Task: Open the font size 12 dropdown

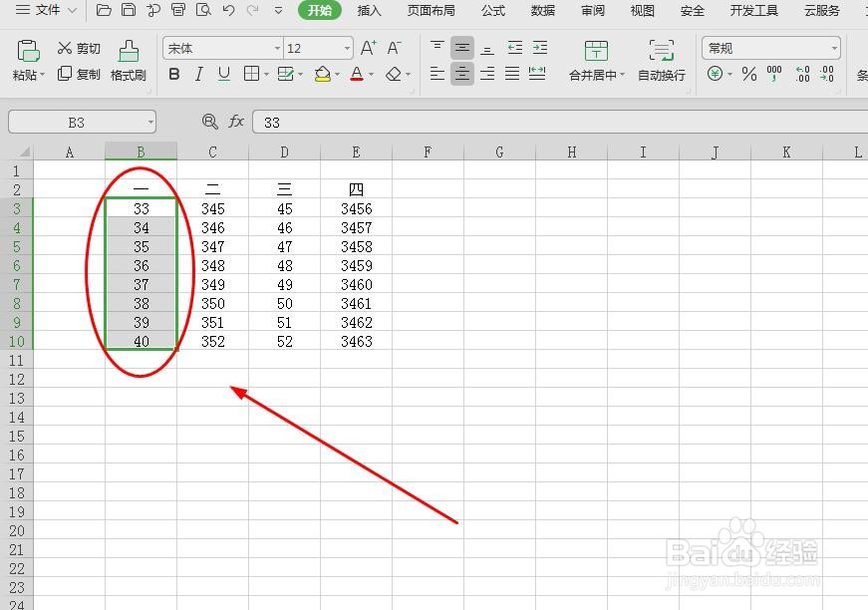Action: pyautogui.click(x=347, y=48)
